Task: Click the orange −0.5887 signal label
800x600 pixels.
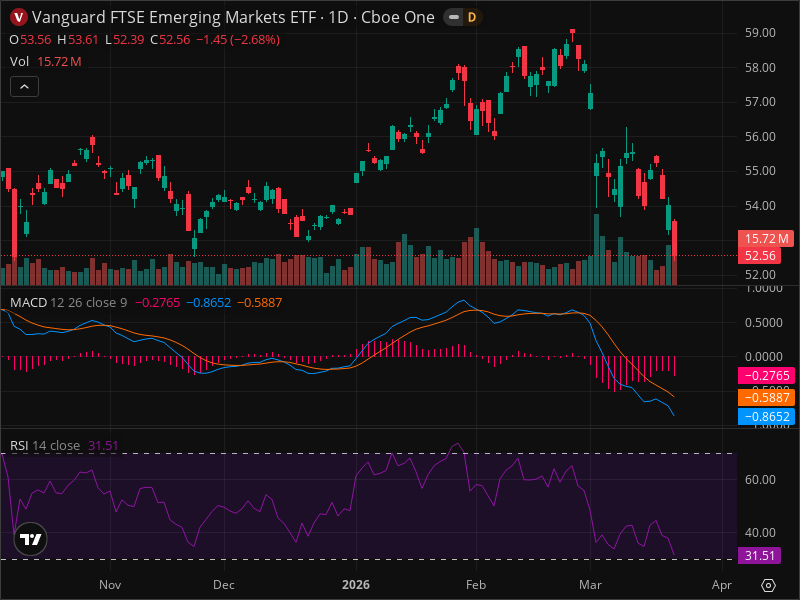Action: pos(766,397)
